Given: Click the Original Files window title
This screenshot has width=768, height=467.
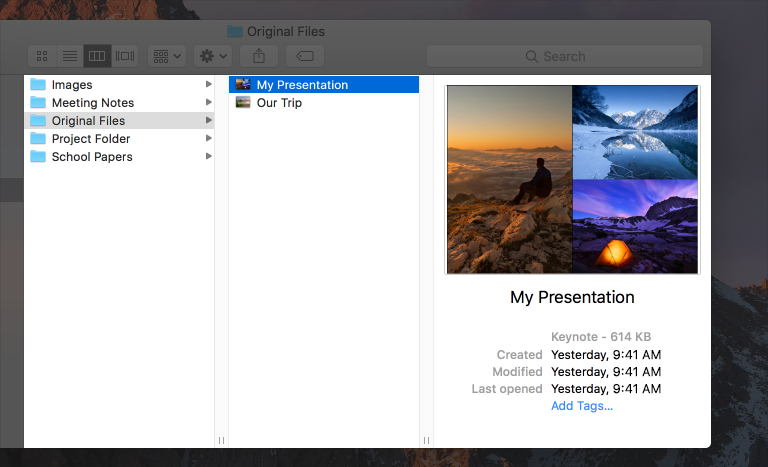Looking at the screenshot, I should [x=286, y=32].
